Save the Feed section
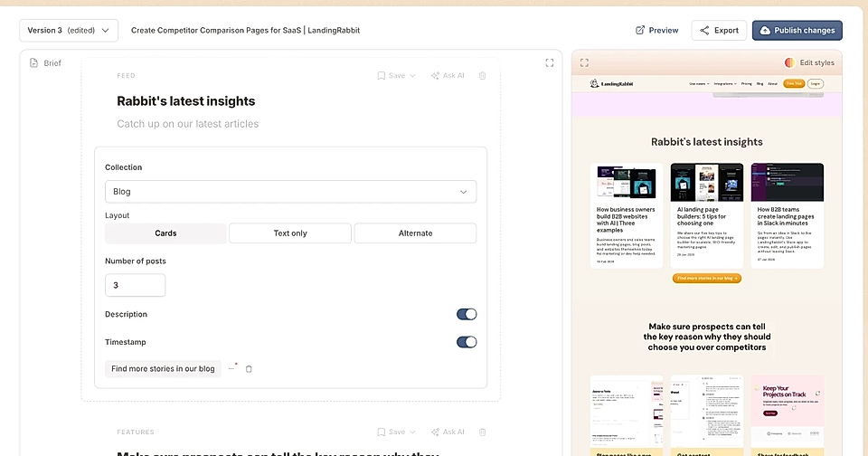868x456 pixels. click(392, 75)
